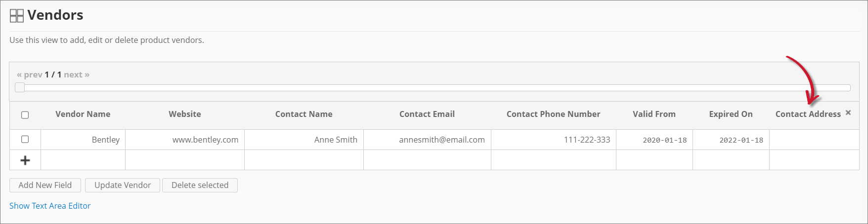Screen dimensions: 868x224
Task: Toggle the select-all header checkbox
Action: pos(25,115)
